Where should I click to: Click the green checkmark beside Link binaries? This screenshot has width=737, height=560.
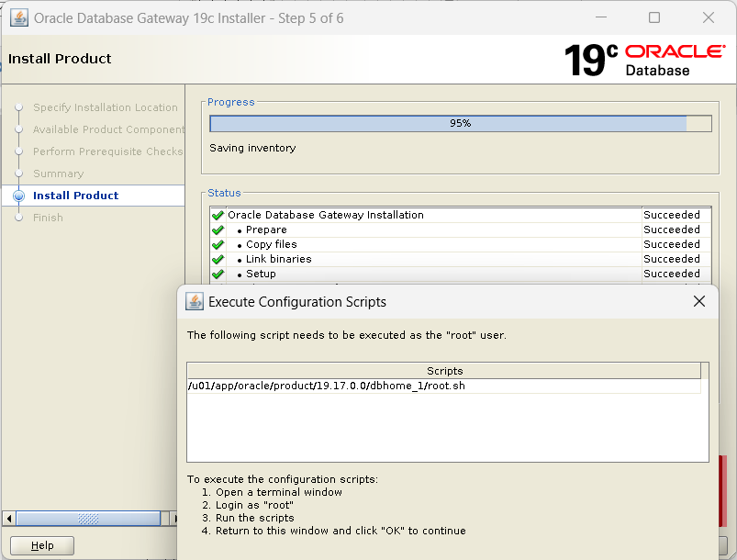click(x=218, y=259)
